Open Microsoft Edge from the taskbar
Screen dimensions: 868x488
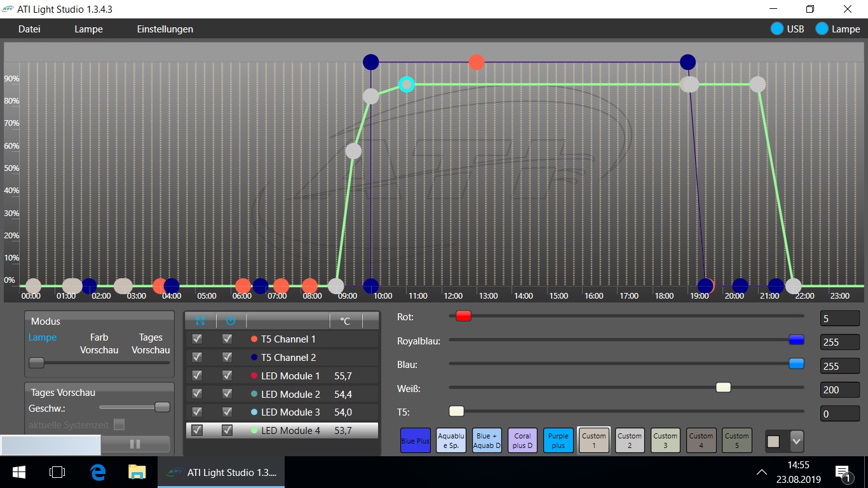click(97, 472)
